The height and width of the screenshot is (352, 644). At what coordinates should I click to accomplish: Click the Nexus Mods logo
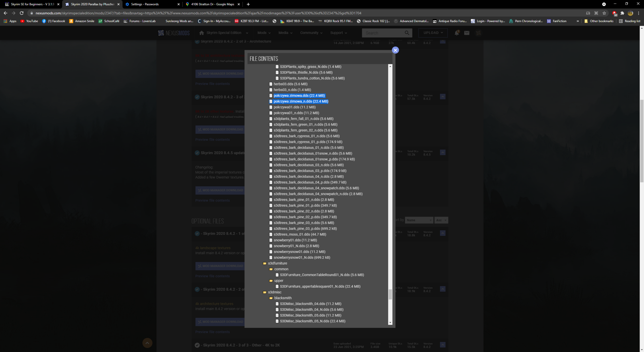174,33
